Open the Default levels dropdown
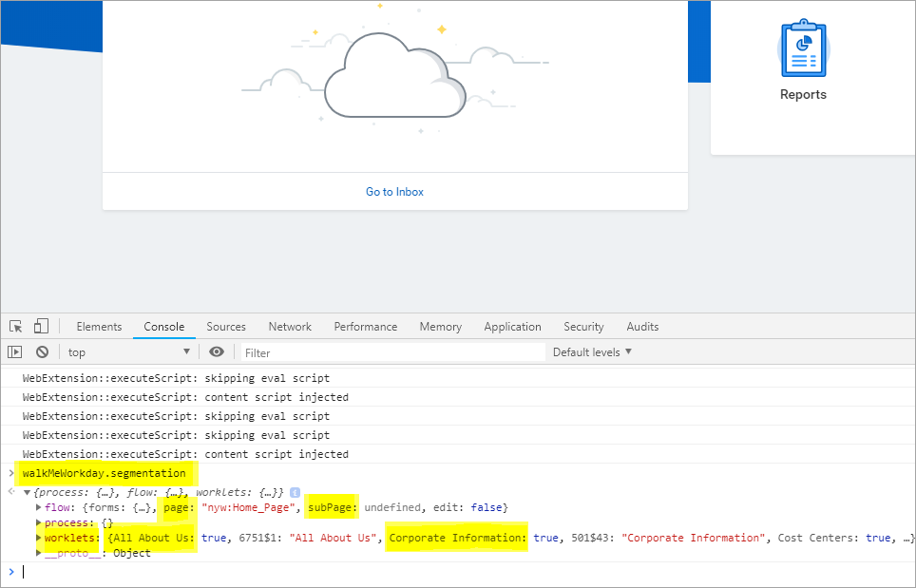This screenshot has width=916, height=588. [x=592, y=352]
